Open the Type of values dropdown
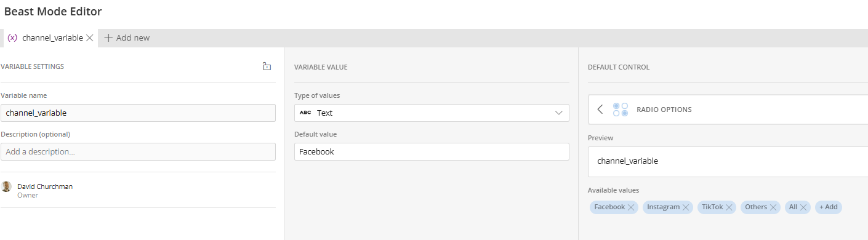The width and height of the screenshot is (868, 240). pos(432,113)
